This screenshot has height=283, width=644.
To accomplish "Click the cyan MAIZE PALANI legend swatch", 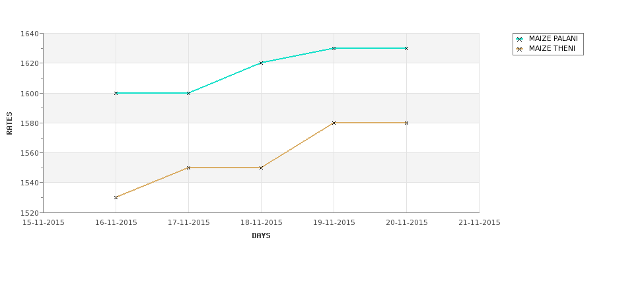I will tap(520, 39).
